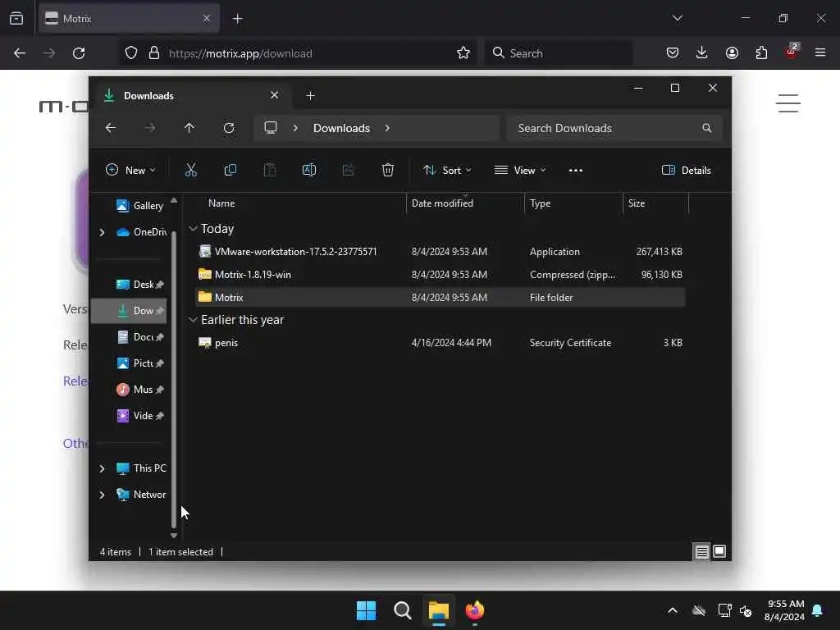
Task: Expand the This PC tree node
Action: click(102, 468)
